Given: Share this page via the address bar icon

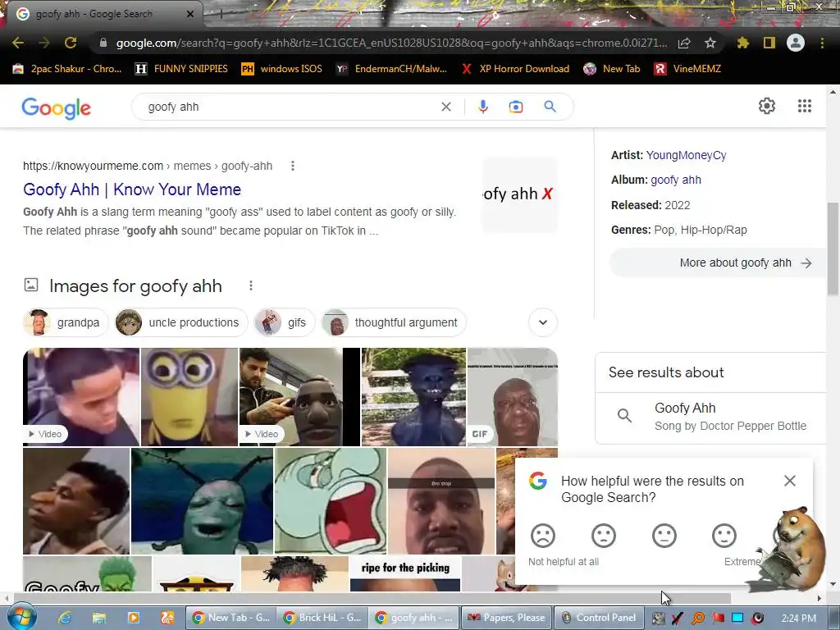Looking at the screenshot, I should (x=684, y=43).
